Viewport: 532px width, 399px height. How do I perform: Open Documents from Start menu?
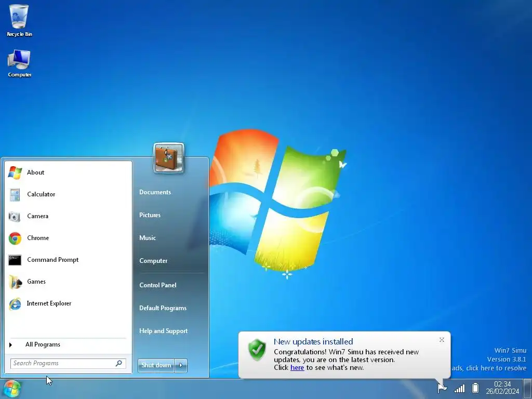155,192
